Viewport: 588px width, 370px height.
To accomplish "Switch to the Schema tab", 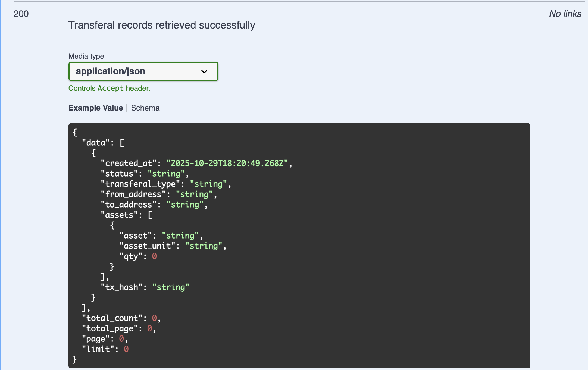I will pos(145,108).
